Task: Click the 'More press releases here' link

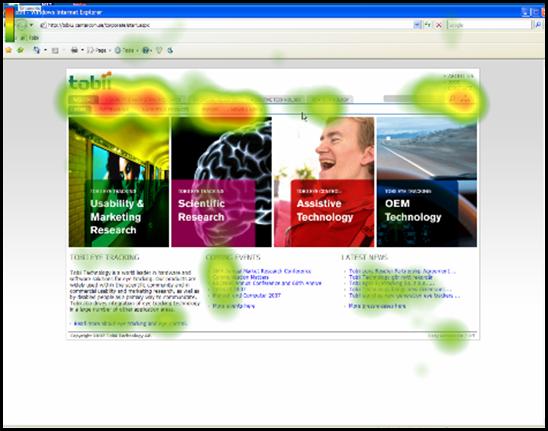Action: [x=377, y=306]
